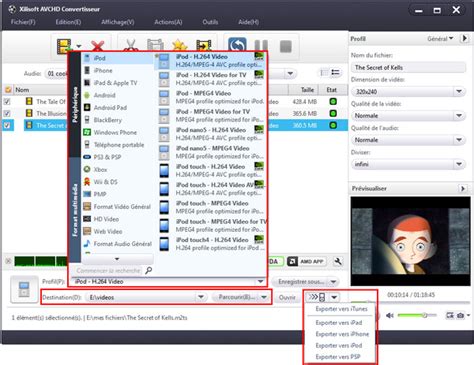474x365 pixels.
Task: Click the filmstrip arrow icon in toolbar
Action: 204,45
